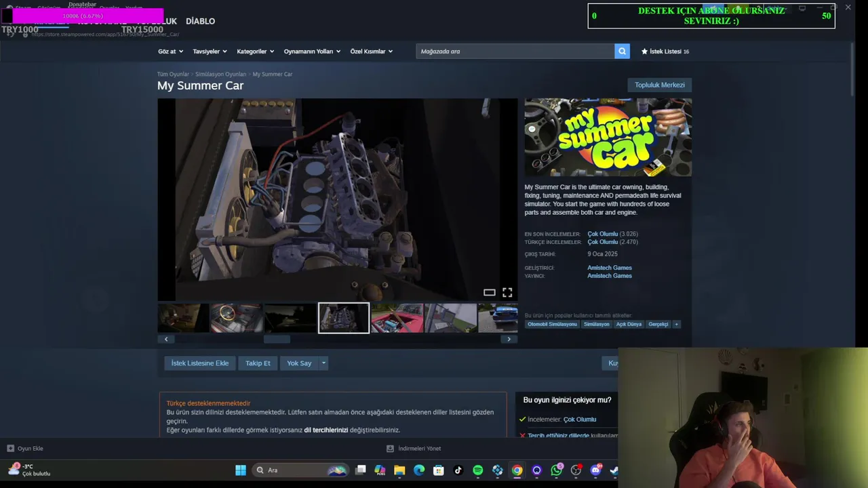Open Çok Olumlu link beside İncelemeler
Image resolution: width=868 pixels, height=488 pixels.
click(x=580, y=420)
